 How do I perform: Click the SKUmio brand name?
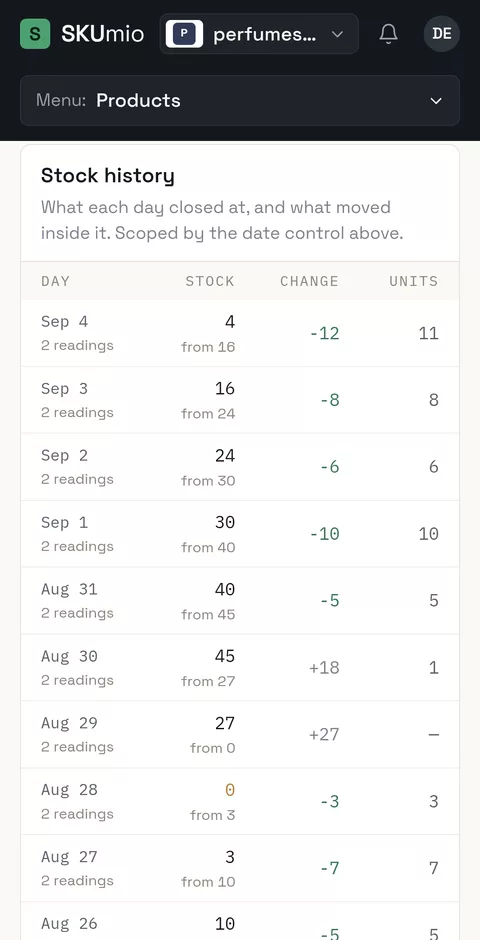point(102,34)
